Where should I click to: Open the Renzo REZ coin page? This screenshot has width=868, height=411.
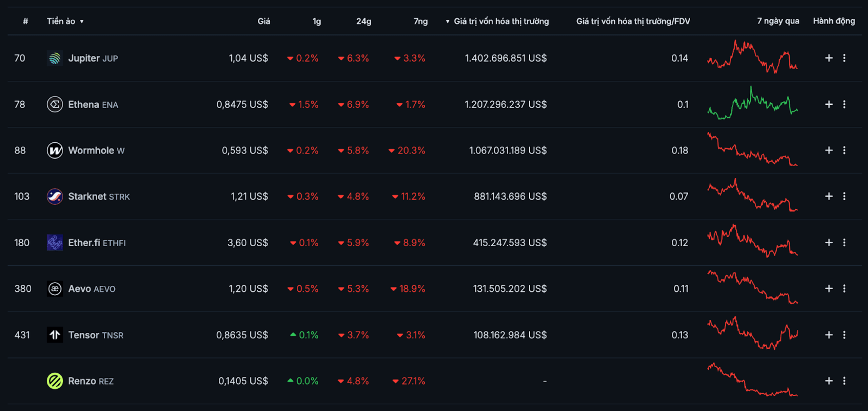point(91,381)
